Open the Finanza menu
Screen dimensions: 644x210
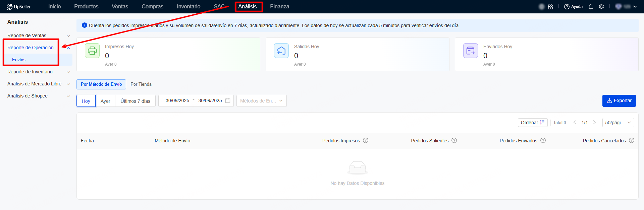click(279, 7)
